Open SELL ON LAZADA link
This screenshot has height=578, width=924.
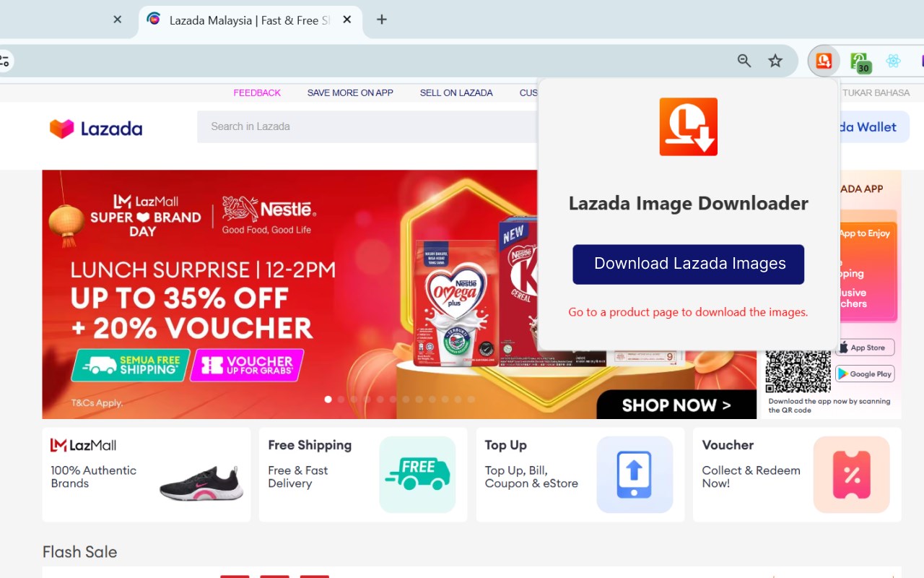[456, 93]
